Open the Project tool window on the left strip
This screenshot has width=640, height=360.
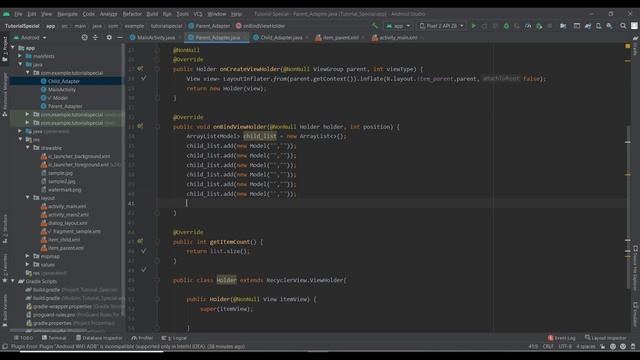(5, 48)
